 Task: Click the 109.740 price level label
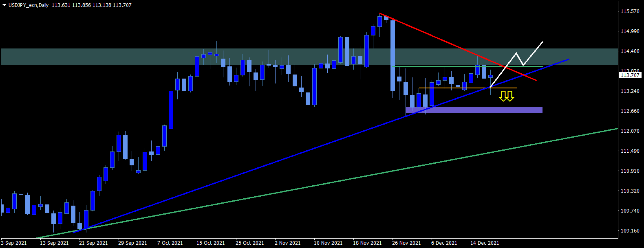630,211
